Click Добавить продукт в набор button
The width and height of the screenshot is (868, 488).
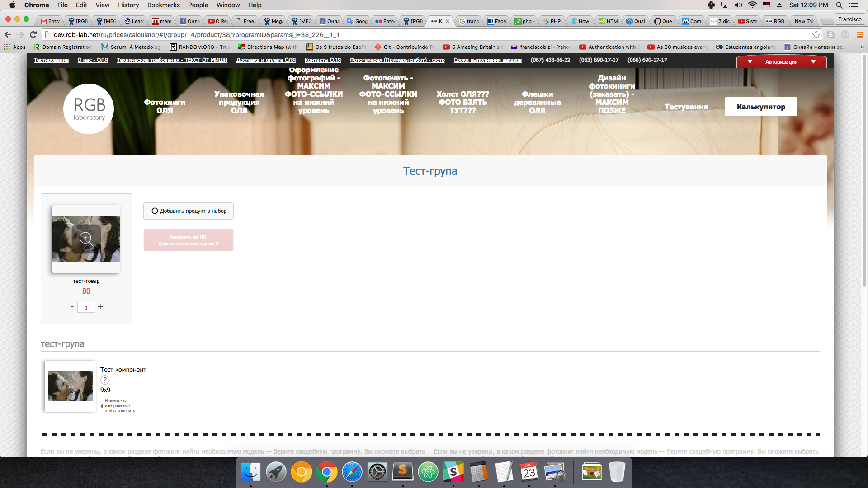pos(189,211)
